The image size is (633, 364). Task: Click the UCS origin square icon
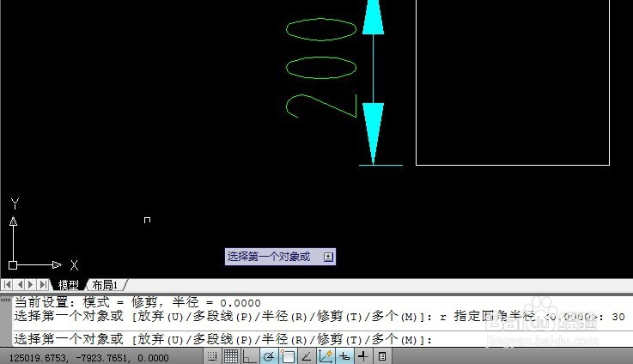pos(13,265)
